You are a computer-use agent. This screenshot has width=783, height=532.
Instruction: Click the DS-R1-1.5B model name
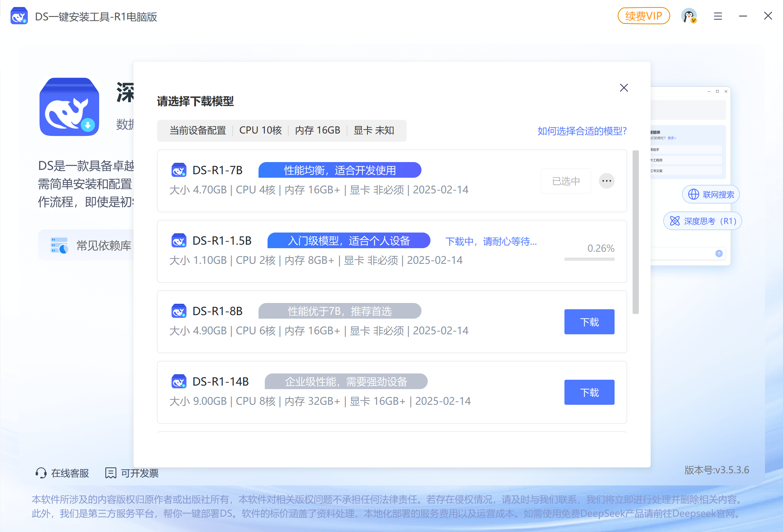point(222,241)
